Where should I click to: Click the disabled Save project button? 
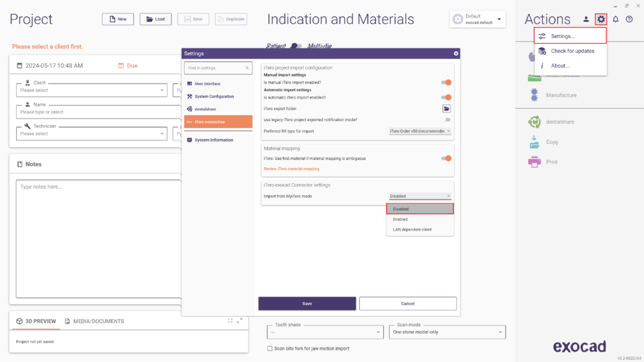coord(193,19)
